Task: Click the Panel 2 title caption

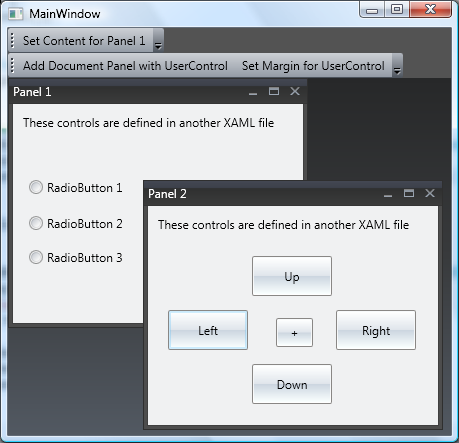Action: [x=167, y=194]
